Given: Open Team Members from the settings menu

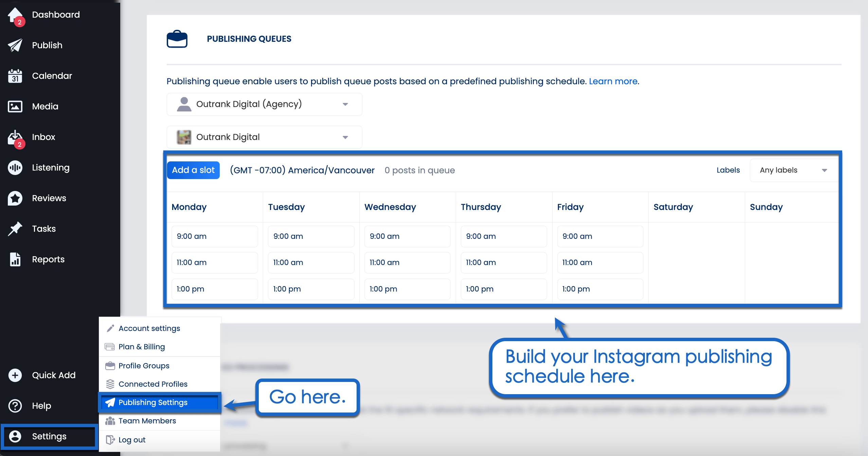Looking at the screenshot, I should pyautogui.click(x=147, y=421).
